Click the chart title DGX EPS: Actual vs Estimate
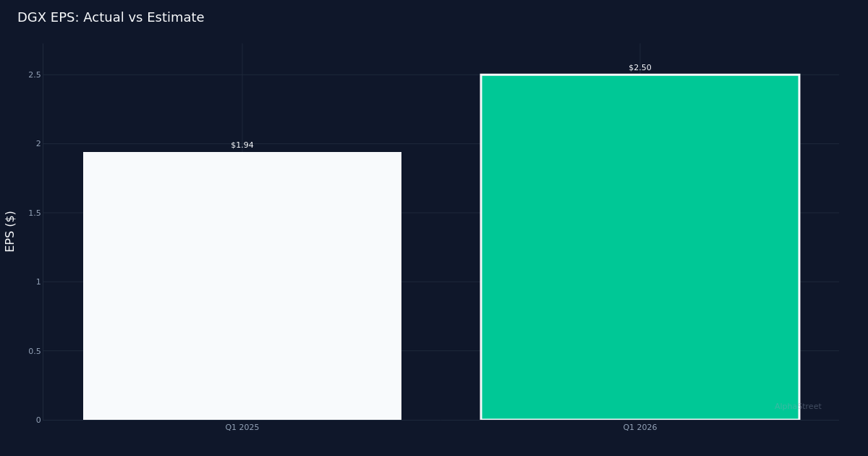The height and width of the screenshot is (456, 868). [x=111, y=17]
